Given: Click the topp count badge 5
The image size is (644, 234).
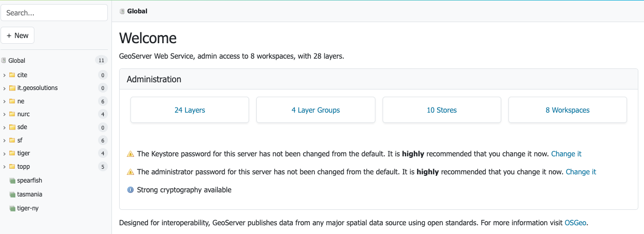Looking at the screenshot, I should (103, 167).
